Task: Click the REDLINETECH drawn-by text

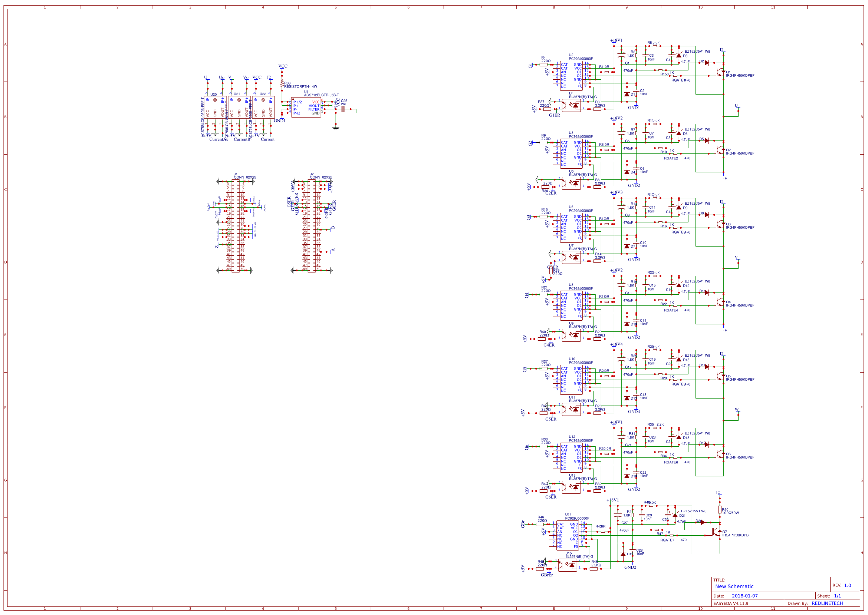Action: click(827, 603)
